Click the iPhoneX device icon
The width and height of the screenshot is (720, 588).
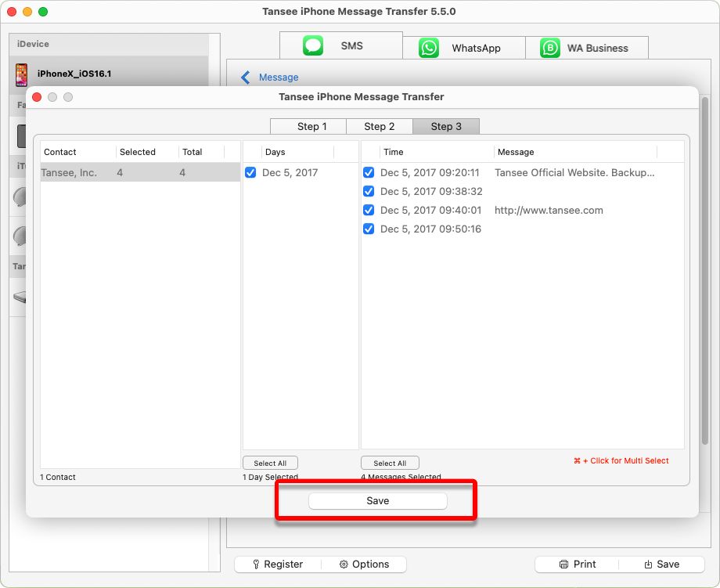tap(21, 74)
